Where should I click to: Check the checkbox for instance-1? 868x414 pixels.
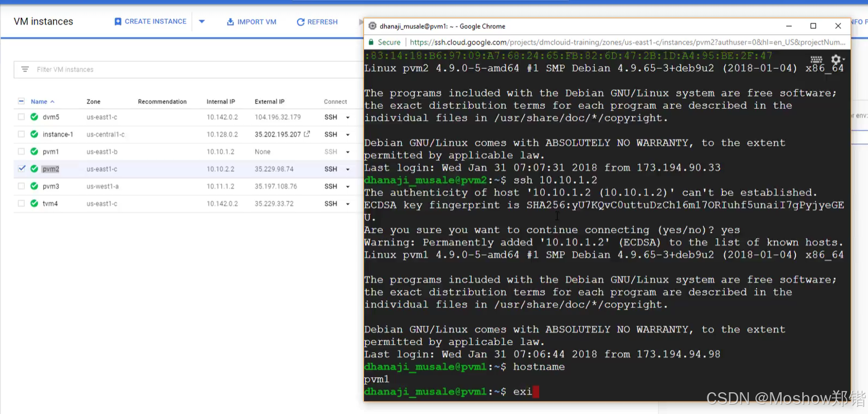20,134
